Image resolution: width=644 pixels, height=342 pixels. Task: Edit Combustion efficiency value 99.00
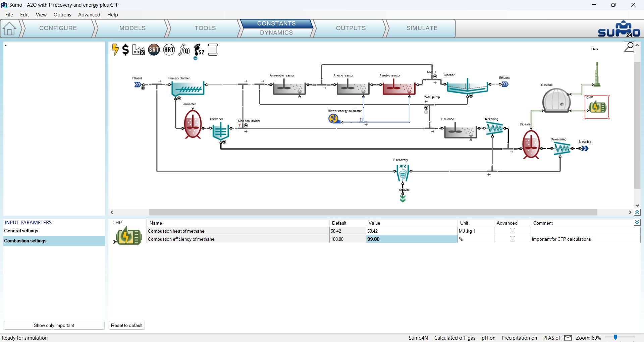[412, 239]
